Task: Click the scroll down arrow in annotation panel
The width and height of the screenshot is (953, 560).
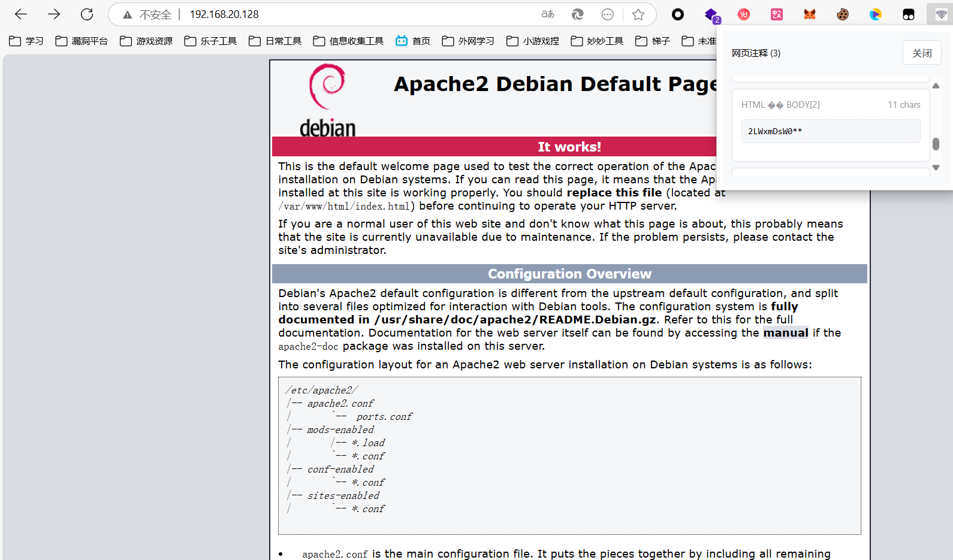Action: 936,168
